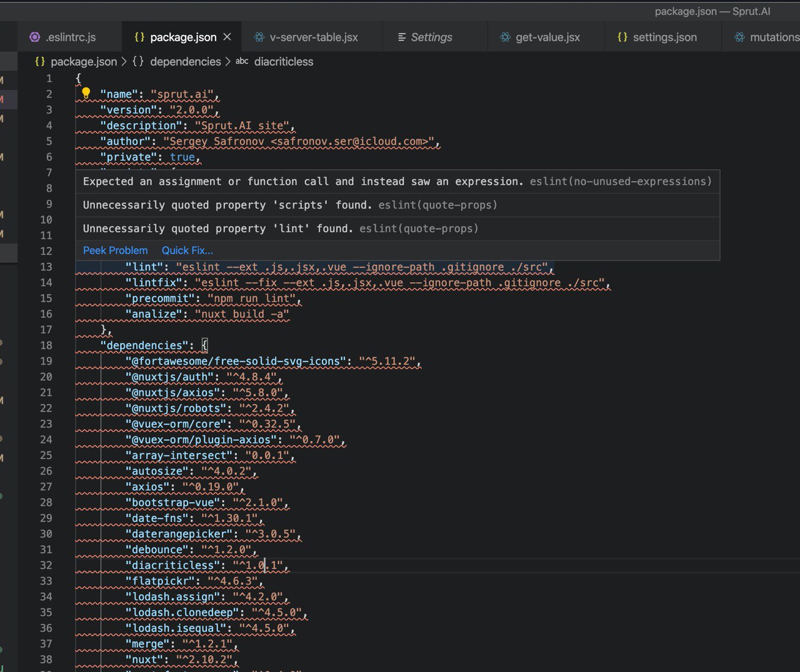
Task: Click the "@nuxtjs/auth" key
Action: (x=169, y=377)
